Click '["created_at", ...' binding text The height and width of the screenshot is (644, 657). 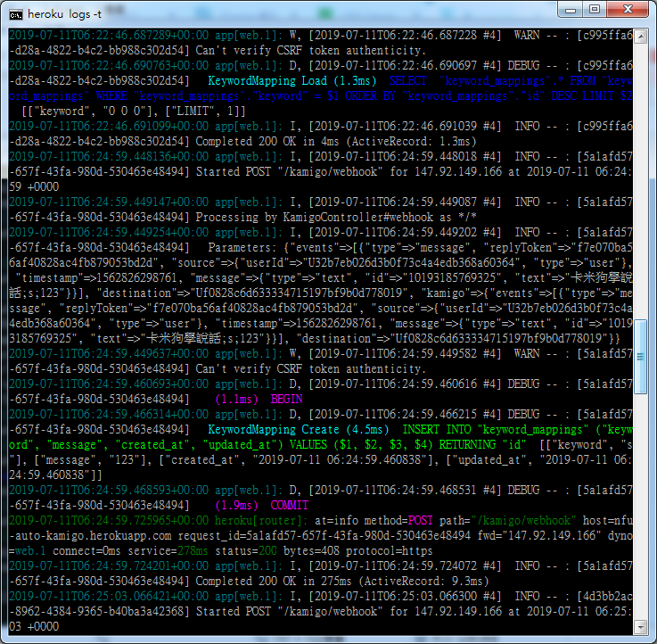(299, 460)
